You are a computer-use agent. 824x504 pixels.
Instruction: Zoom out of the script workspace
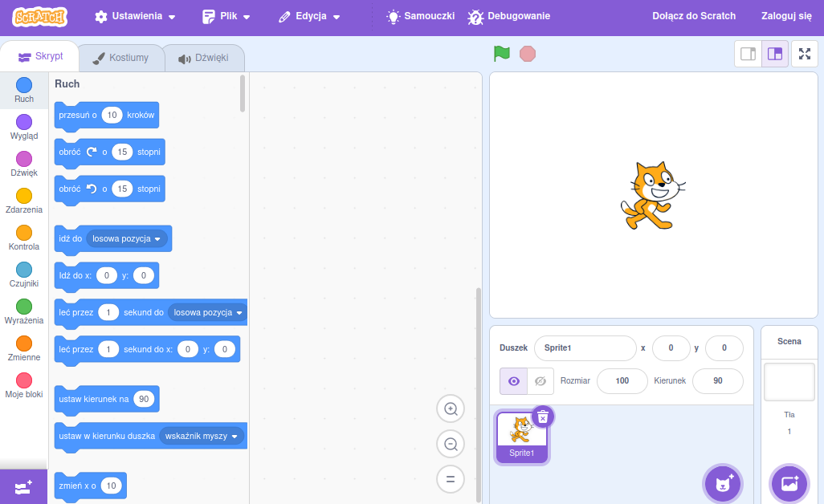point(451,444)
